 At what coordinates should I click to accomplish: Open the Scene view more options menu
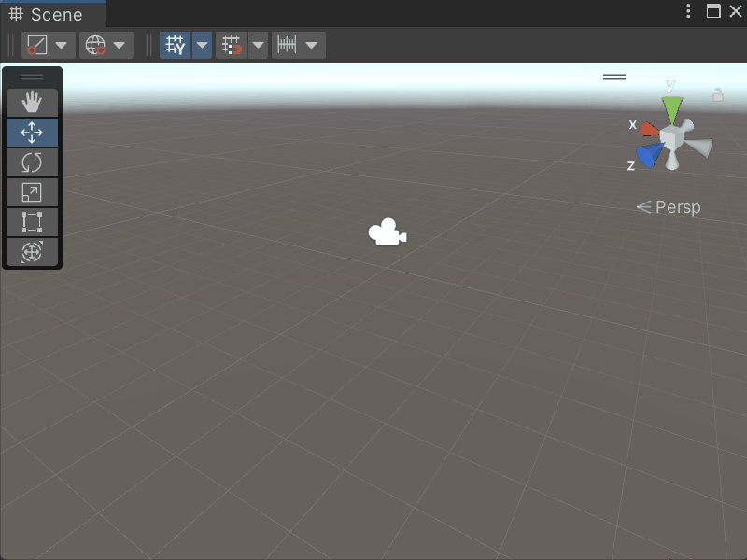[x=688, y=11]
